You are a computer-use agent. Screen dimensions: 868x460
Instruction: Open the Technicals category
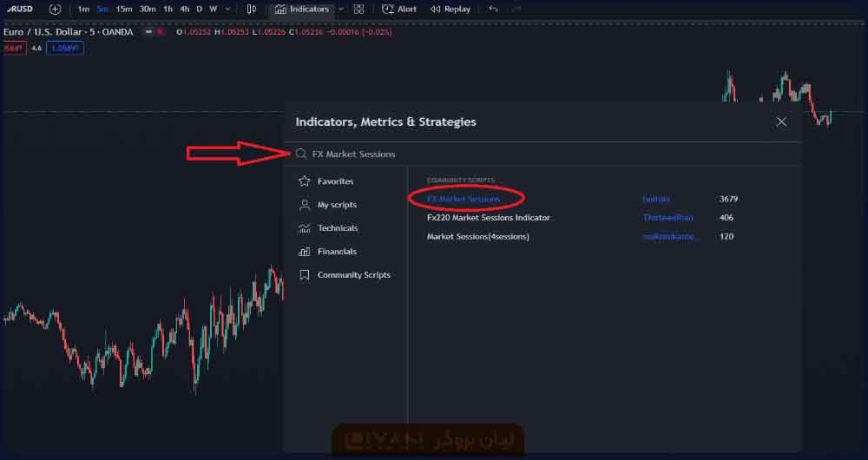pos(338,228)
